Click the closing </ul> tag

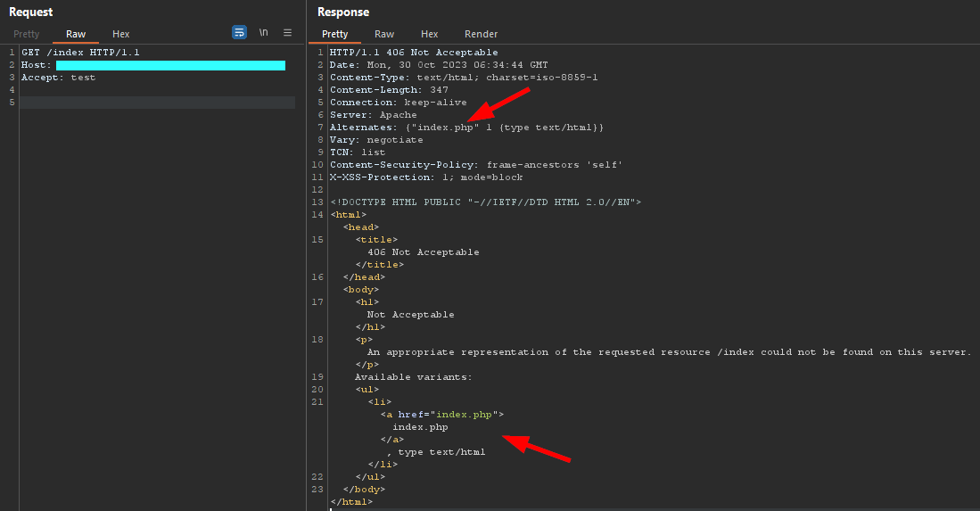[x=370, y=477]
